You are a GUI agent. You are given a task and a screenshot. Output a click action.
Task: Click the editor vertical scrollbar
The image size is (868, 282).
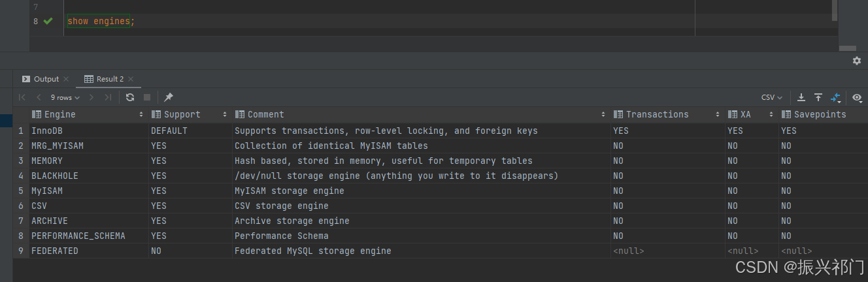[x=834, y=10]
